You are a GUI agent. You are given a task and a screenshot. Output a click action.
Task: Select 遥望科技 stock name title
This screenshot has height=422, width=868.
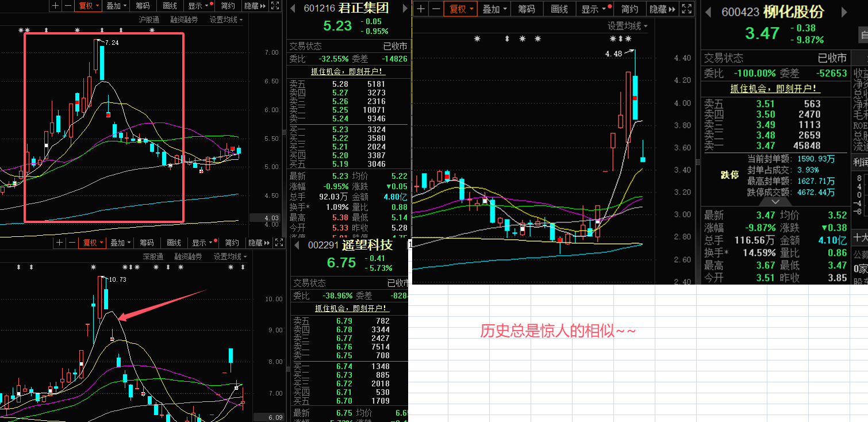[368, 245]
